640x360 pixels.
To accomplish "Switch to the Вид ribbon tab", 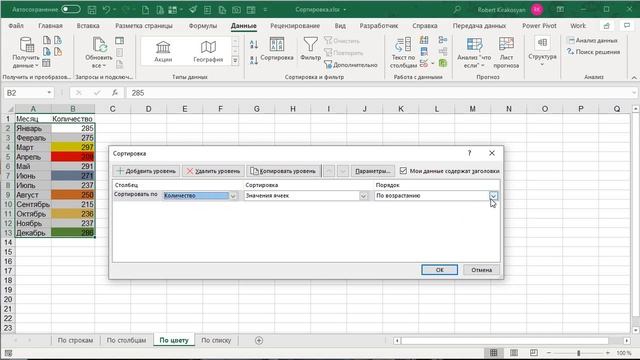I will 340,25.
